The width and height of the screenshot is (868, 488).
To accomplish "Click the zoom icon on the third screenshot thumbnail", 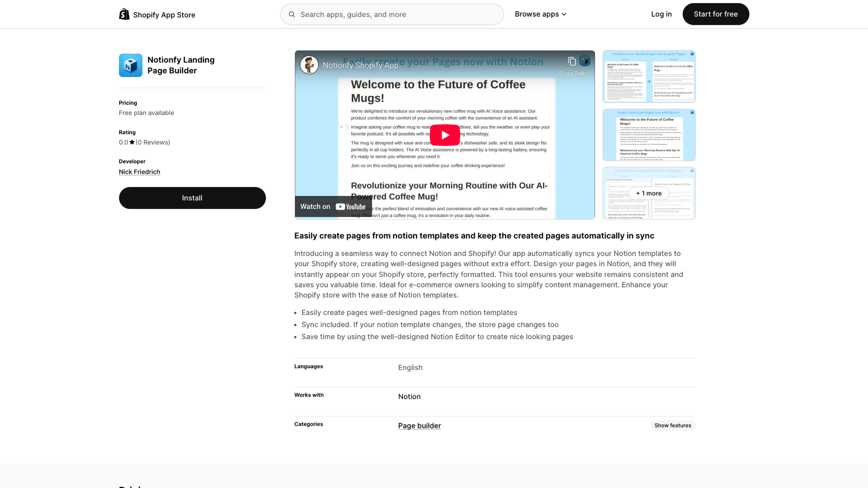I will (692, 172).
